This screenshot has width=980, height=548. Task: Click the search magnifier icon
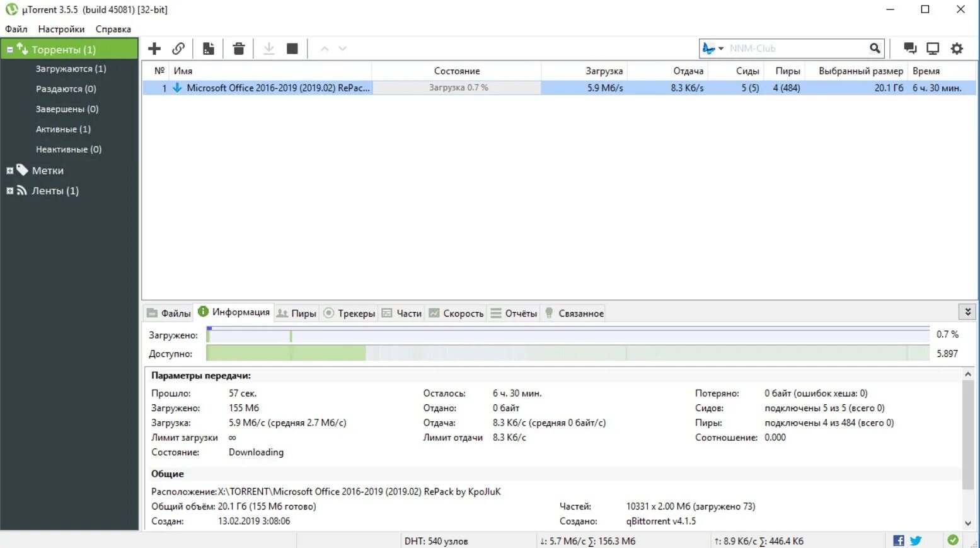pos(875,48)
